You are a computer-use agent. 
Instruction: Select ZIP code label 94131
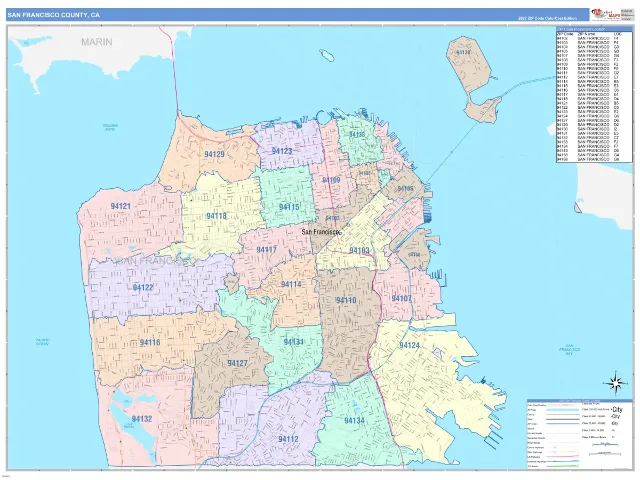pos(293,342)
